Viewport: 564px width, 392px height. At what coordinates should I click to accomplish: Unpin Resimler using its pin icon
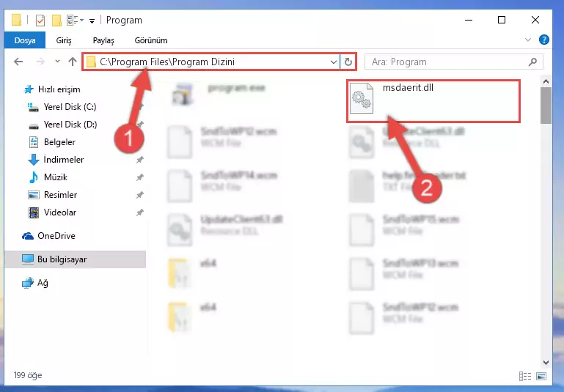tap(139, 195)
